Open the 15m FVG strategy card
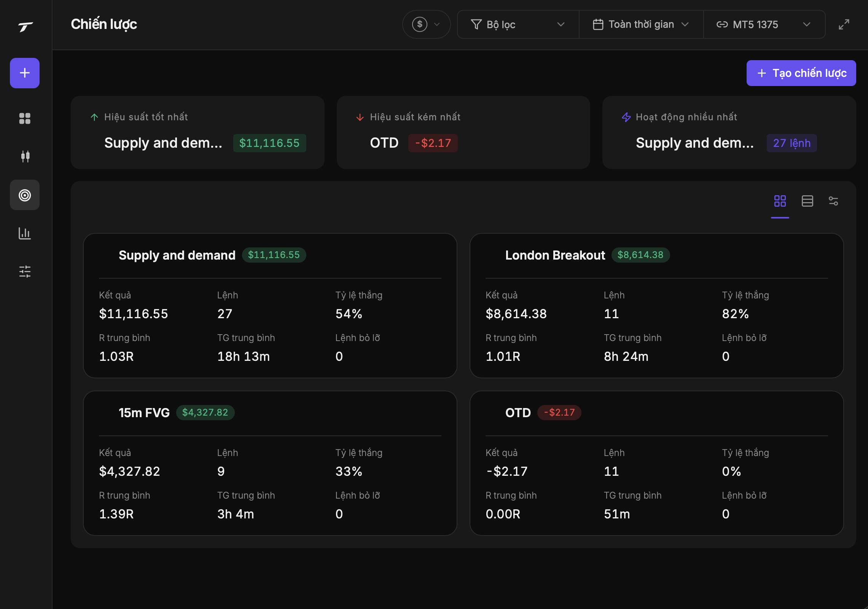868x609 pixels. (270, 463)
